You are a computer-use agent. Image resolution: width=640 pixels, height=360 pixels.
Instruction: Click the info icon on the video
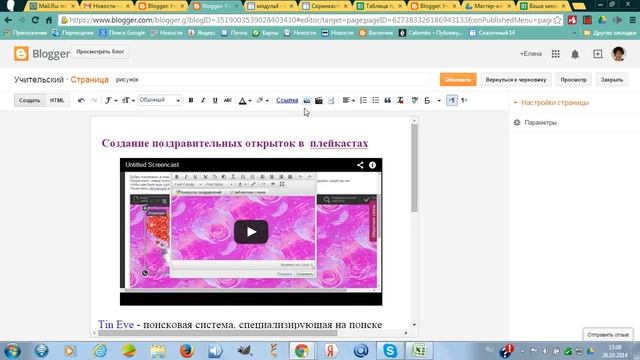point(372,165)
